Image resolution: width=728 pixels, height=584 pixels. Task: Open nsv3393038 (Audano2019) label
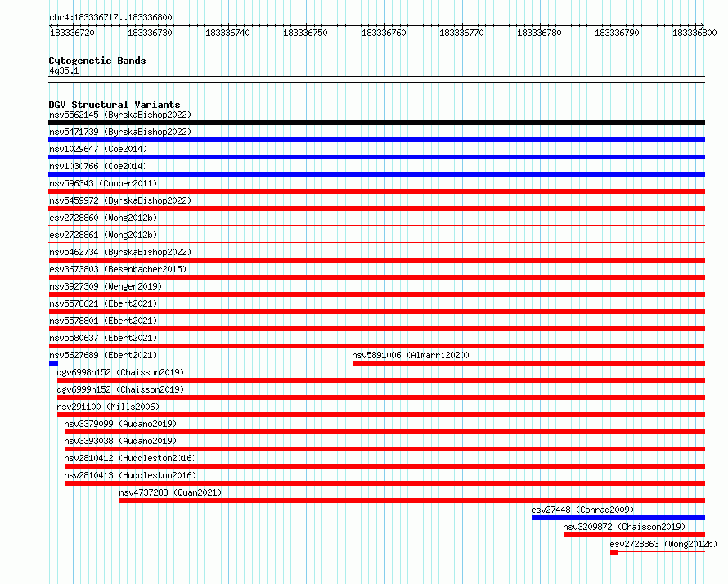(121, 441)
